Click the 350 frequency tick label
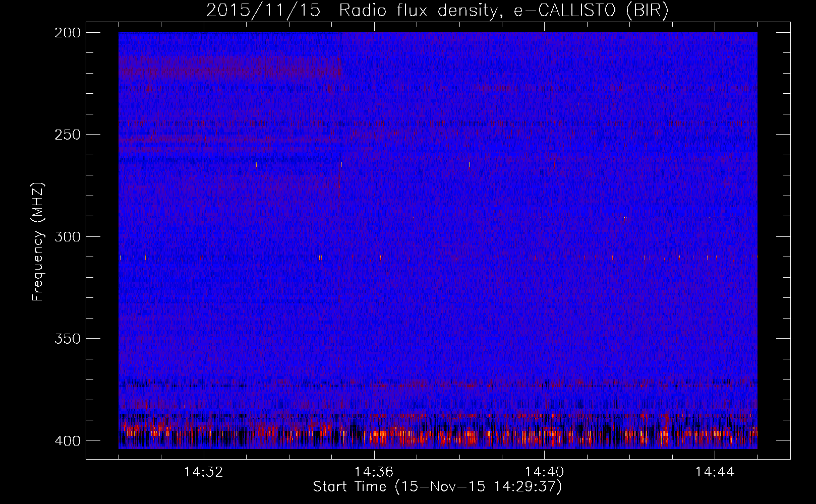Image resolution: width=816 pixels, height=504 pixels. click(x=67, y=339)
